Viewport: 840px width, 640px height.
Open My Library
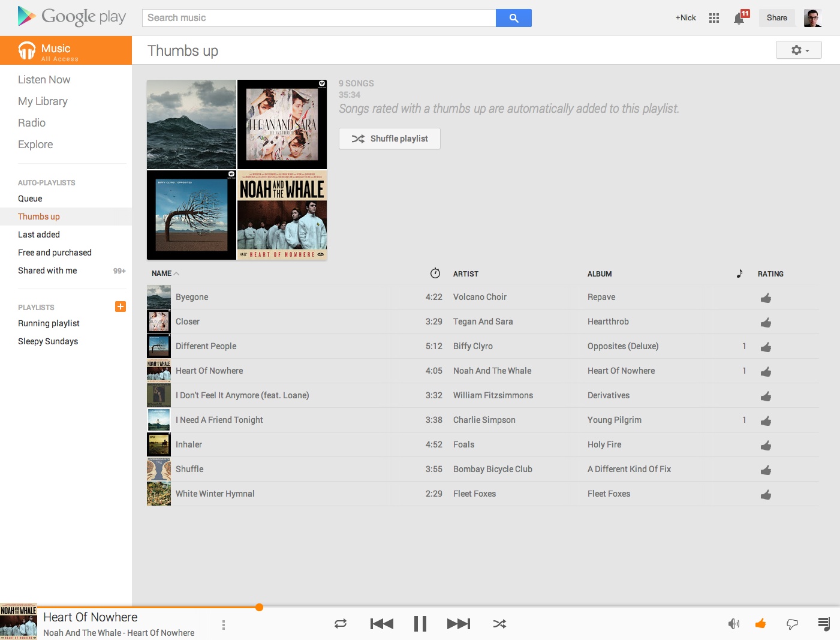tap(43, 101)
